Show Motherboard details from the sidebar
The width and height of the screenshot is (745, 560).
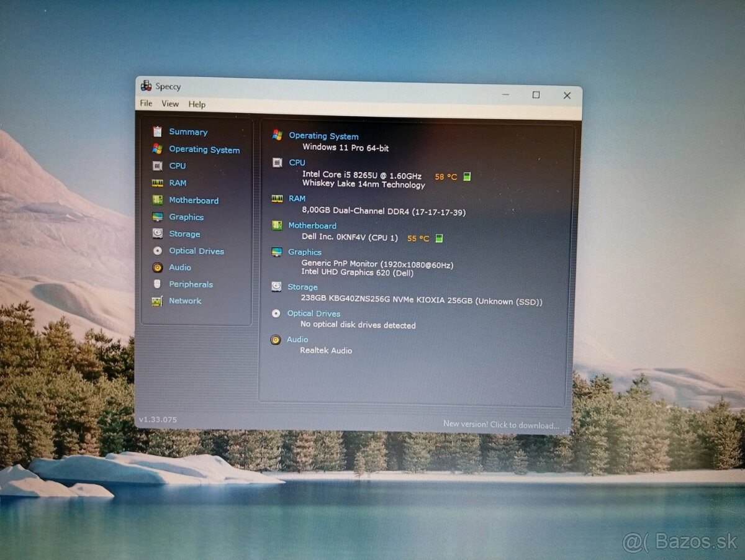point(194,200)
